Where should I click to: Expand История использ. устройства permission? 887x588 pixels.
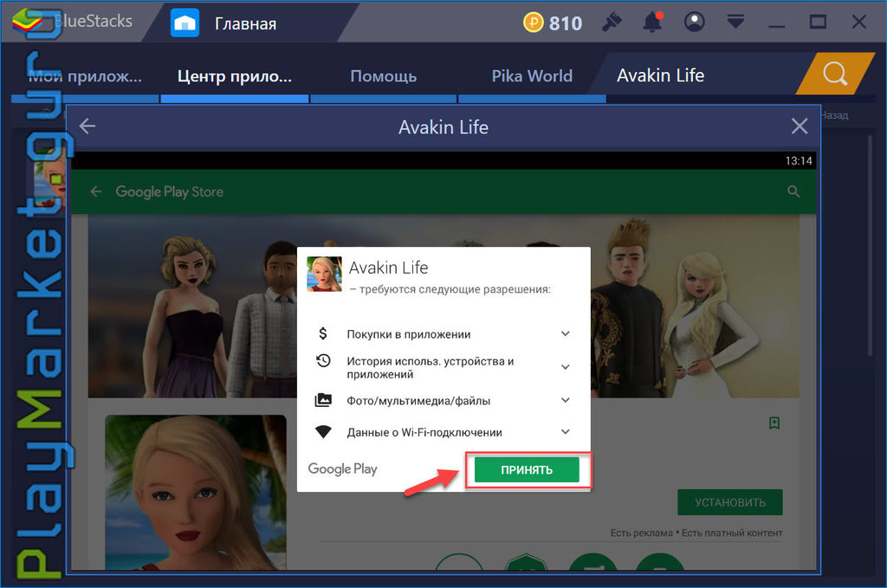coord(565,367)
